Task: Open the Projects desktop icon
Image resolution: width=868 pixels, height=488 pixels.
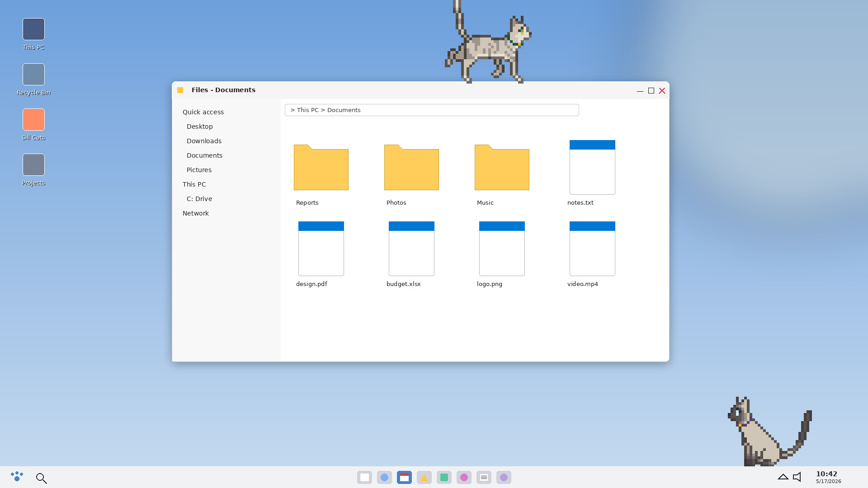Action: [x=33, y=165]
